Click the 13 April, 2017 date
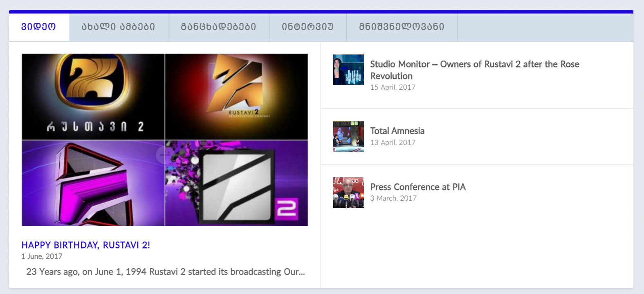 [x=393, y=142]
